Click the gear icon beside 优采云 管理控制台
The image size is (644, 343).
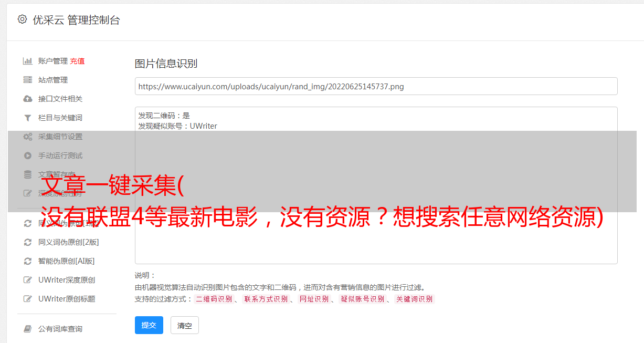pos(22,19)
